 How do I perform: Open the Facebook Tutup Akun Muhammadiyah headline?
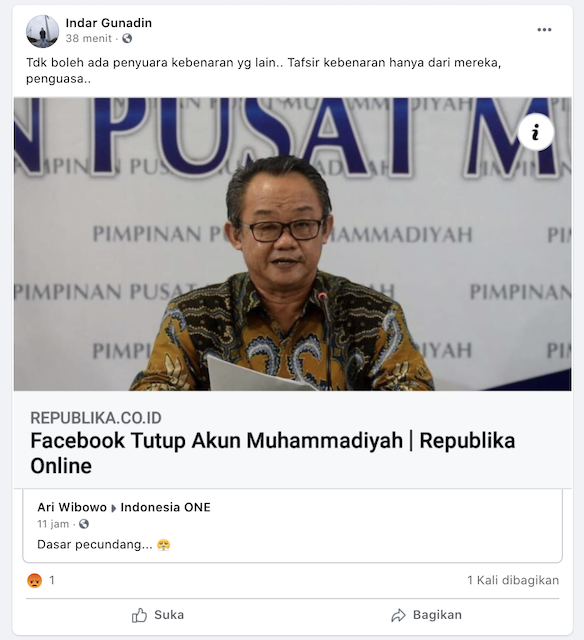[273, 453]
